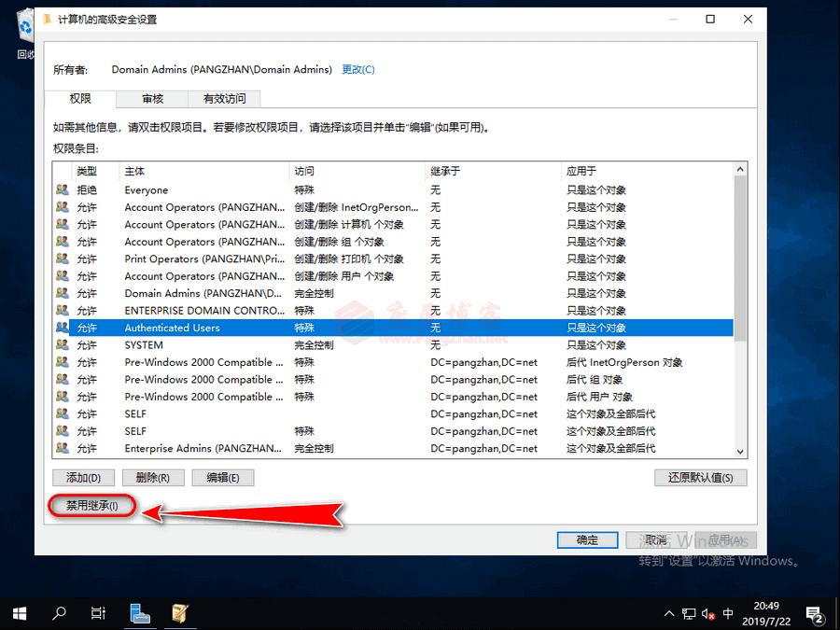Click the group icon beside the Everyone entry
The image size is (840, 630).
pyautogui.click(x=62, y=189)
